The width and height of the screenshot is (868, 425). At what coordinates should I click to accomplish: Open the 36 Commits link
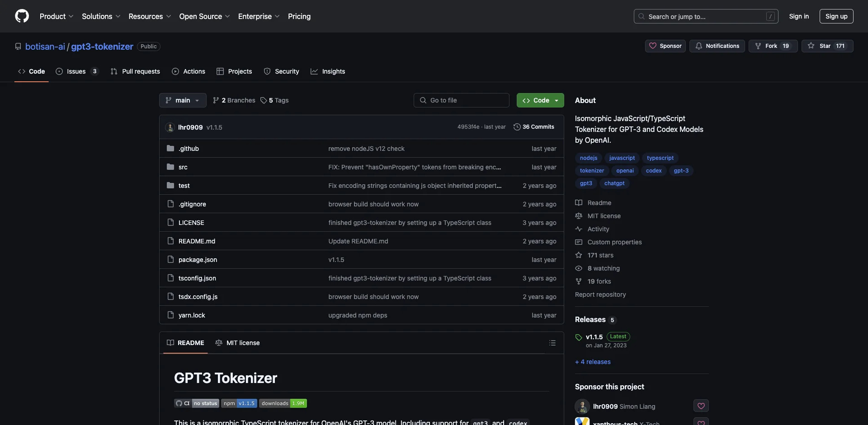(534, 127)
